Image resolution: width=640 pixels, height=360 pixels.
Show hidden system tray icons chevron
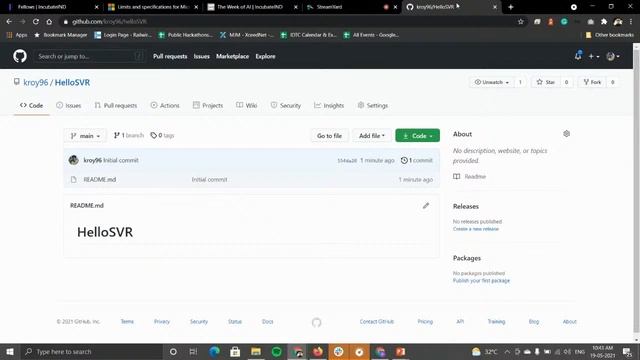point(507,351)
